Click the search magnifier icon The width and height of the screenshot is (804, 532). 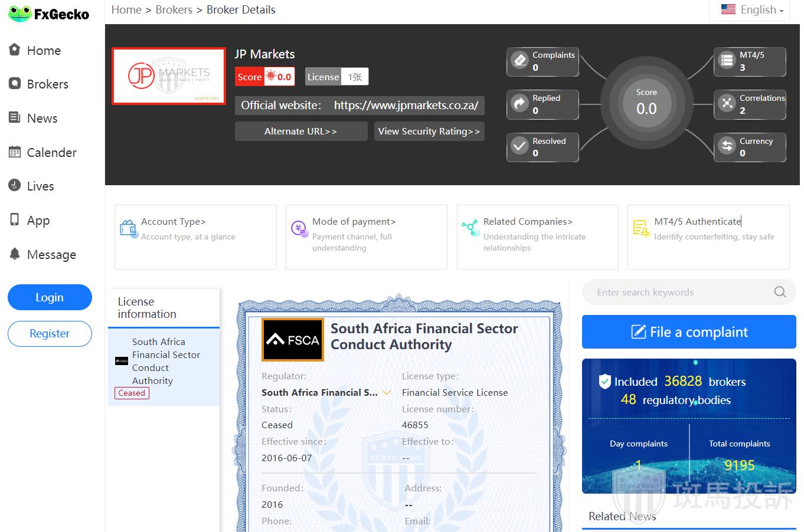coord(780,292)
